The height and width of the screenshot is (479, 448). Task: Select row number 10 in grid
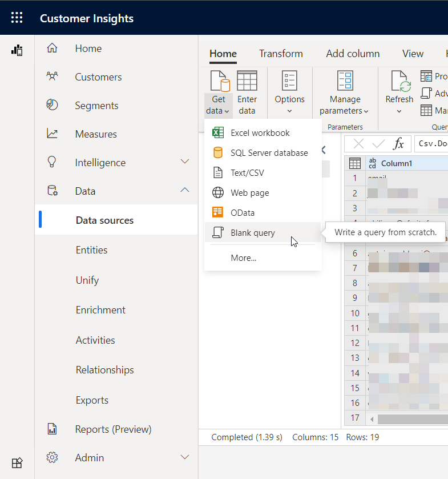tap(355, 313)
